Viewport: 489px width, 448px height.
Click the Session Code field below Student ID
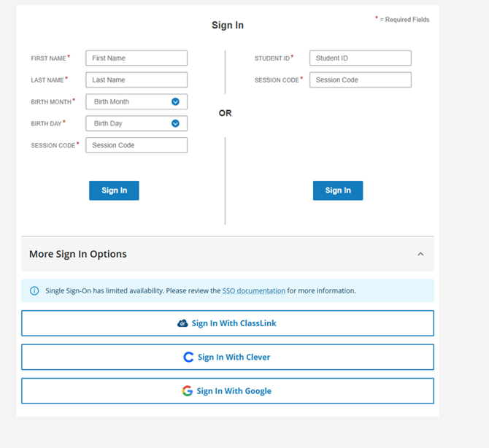click(x=361, y=80)
